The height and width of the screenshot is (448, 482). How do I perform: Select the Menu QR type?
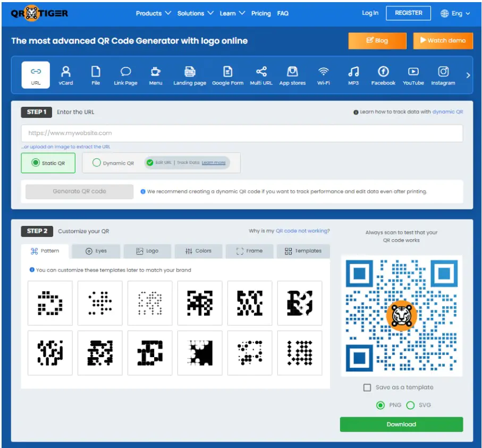point(156,75)
